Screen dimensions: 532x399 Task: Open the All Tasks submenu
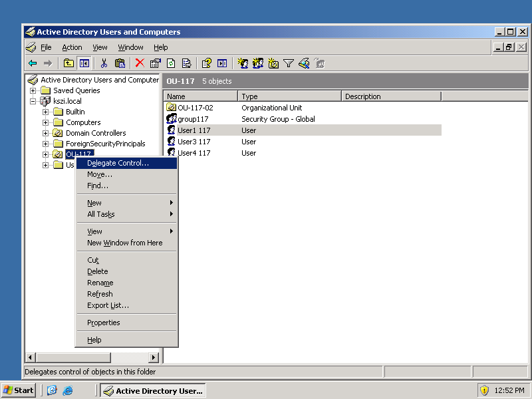coord(126,214)
